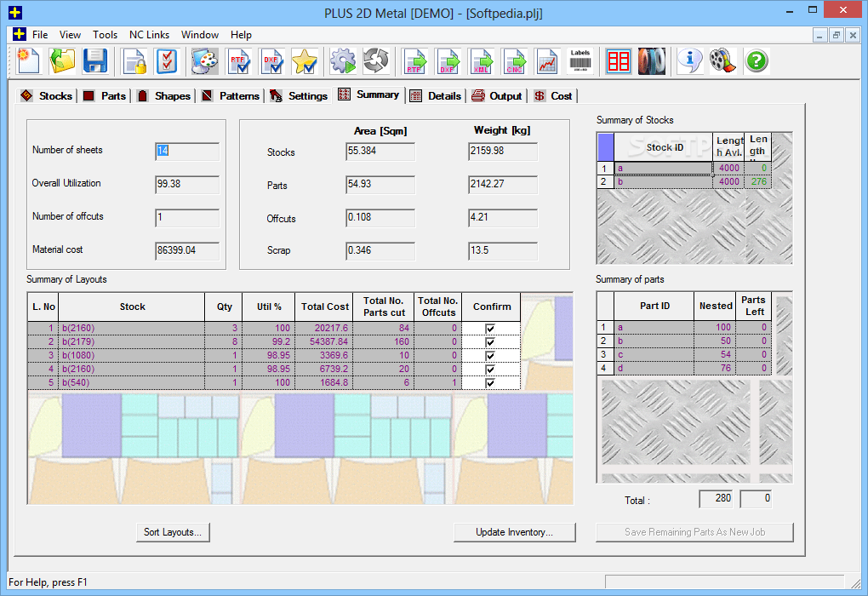Open the File menu
This screenshot has height=596, width=868.
coord(40,34)
